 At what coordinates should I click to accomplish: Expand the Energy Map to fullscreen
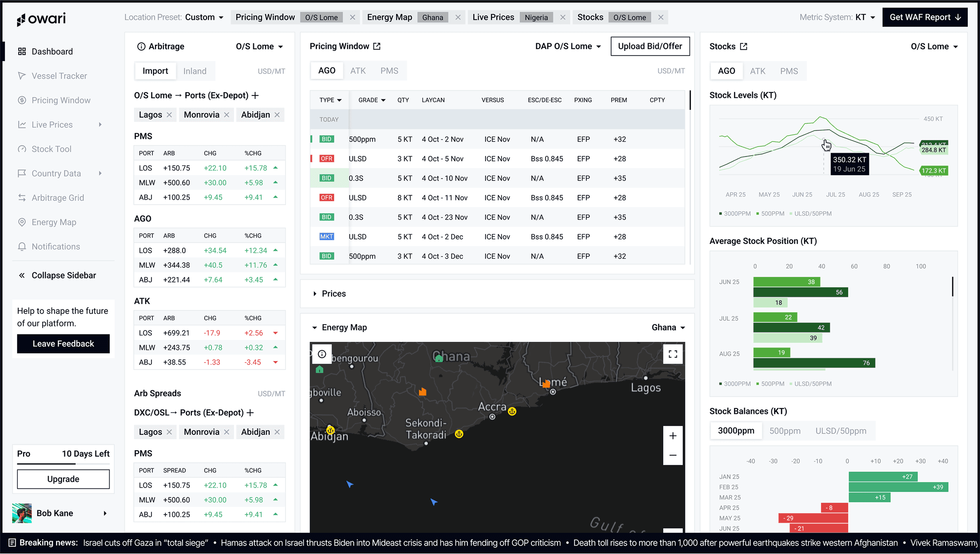coord(673,354)
